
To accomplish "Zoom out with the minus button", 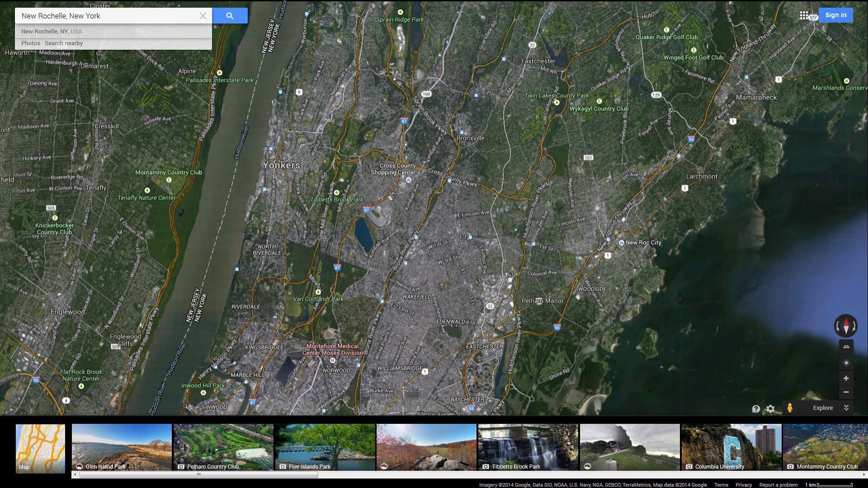I will 846,392.
